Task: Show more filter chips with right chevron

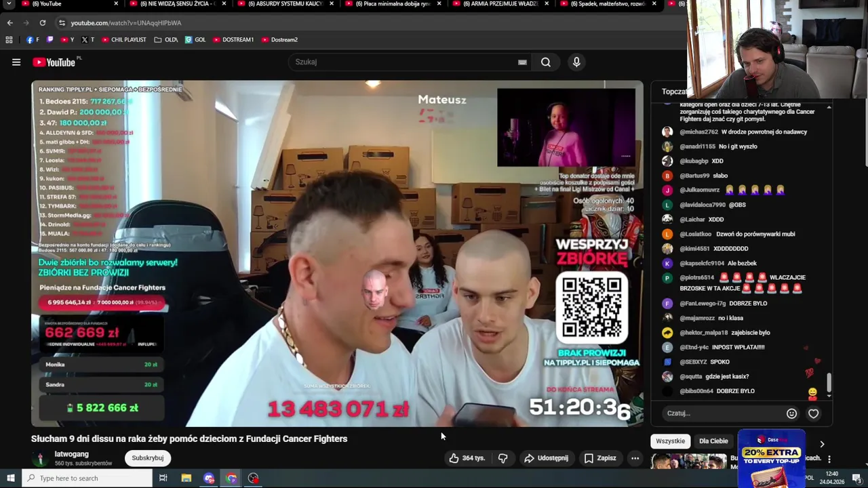Action: click(822, 444)
